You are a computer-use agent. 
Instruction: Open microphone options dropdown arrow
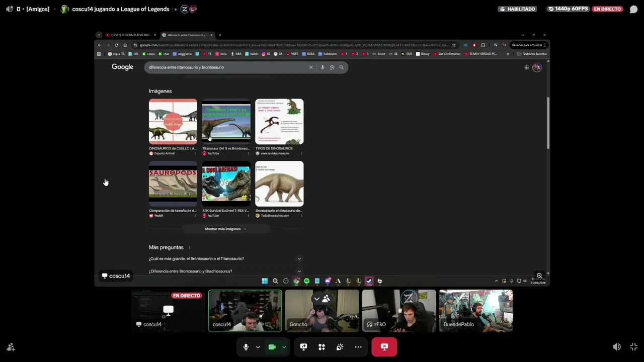tap(258, 347)
